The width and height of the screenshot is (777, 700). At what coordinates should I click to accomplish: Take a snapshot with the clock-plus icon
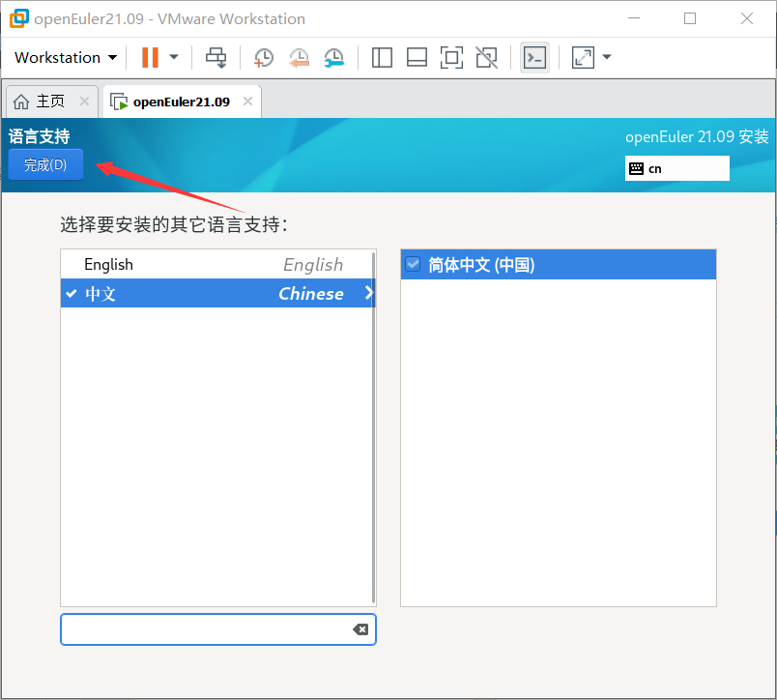click(263, 58)
